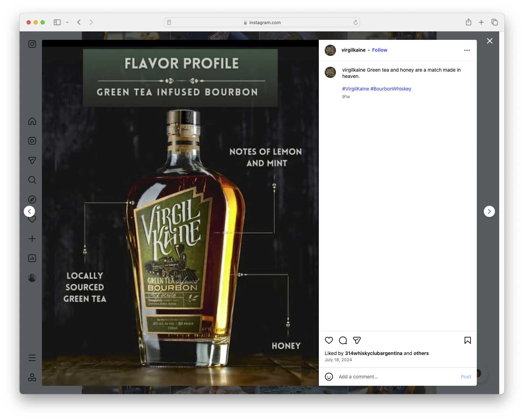
Task: Open new Safari tab
Action: [481, 22]
